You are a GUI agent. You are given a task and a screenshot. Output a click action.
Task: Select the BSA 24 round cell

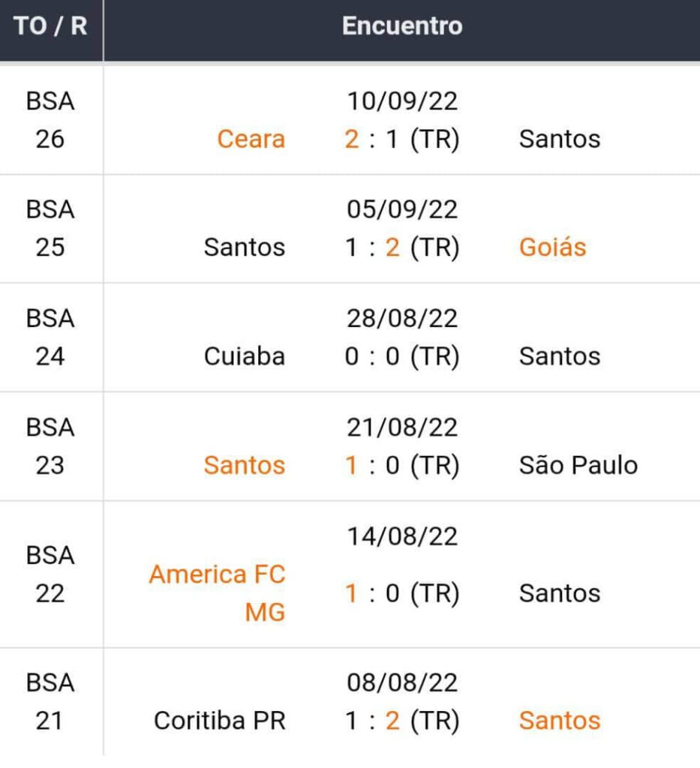50,337
